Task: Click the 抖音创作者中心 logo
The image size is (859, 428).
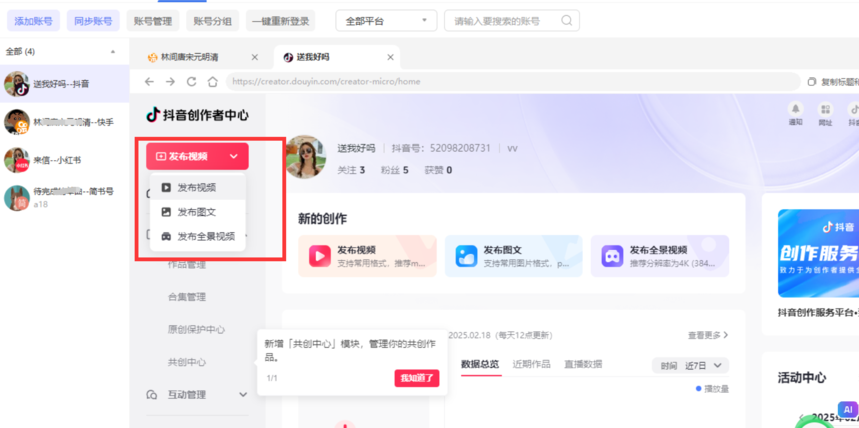Action: pos(197,115)
